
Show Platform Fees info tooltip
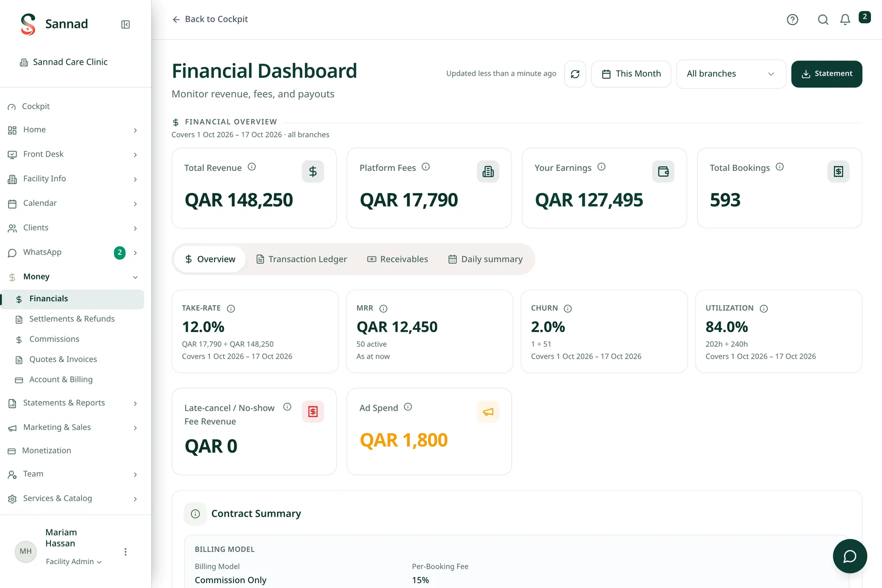pyautogui.click(x=426, y=167)
